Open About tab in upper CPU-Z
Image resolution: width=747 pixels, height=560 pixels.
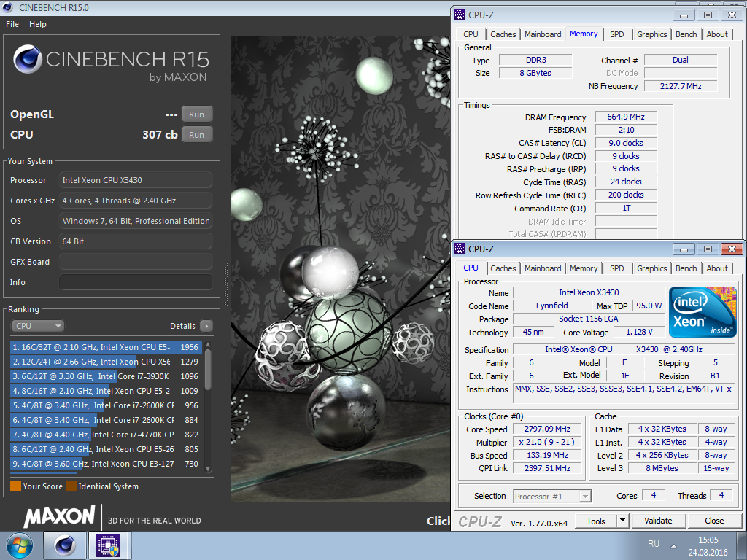717,34
